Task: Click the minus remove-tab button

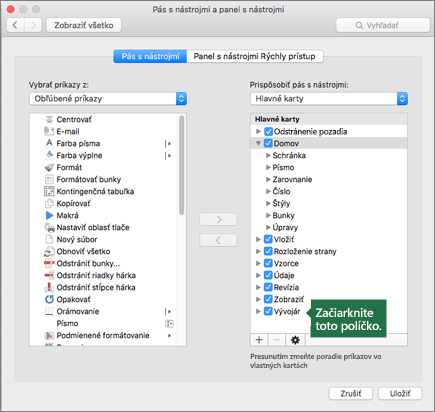Action: click(x=277, y=340)
